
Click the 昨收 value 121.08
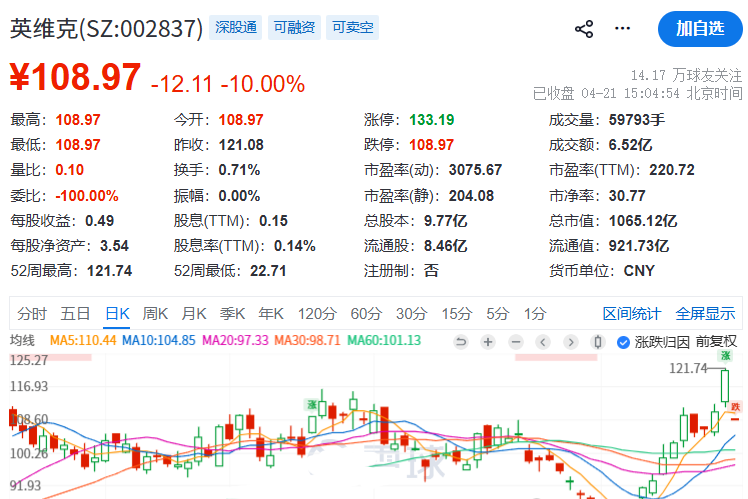pyautogui.click(x=241, y=145)
